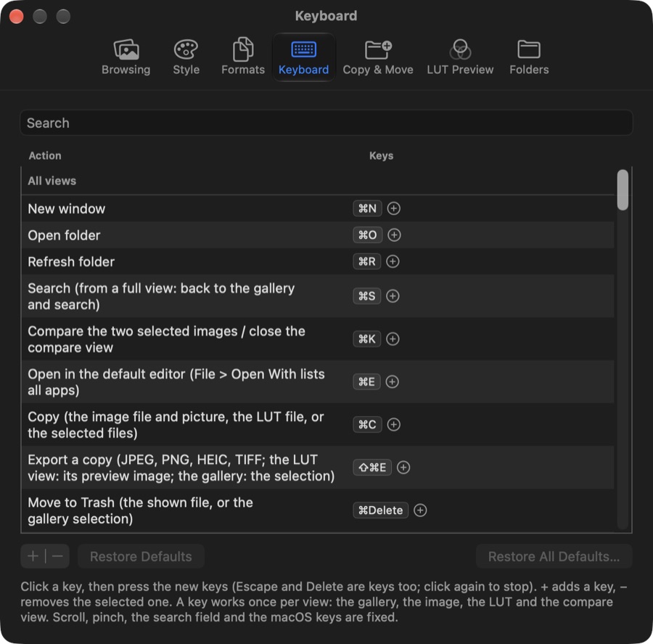
Task: Add a key for the Copy action
Action: coord(393,425)
